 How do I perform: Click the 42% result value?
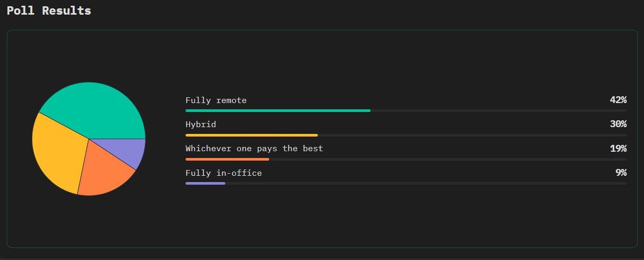618,100
